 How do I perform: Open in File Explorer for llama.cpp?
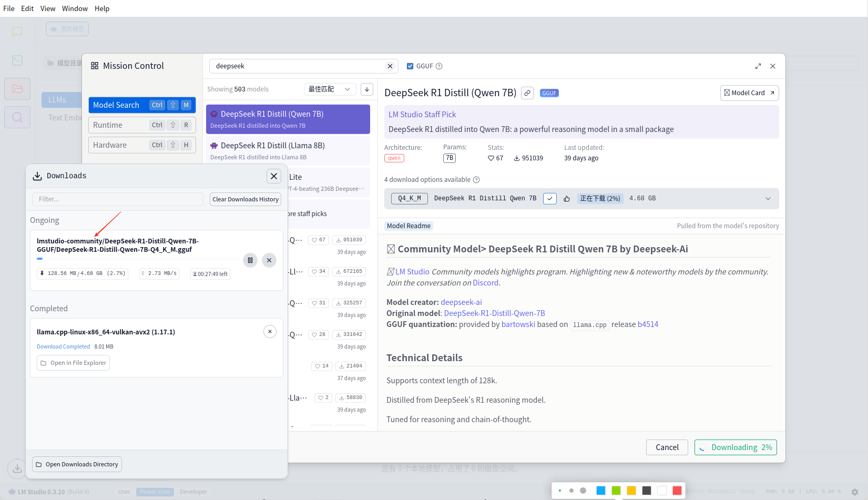pos(73,363)
